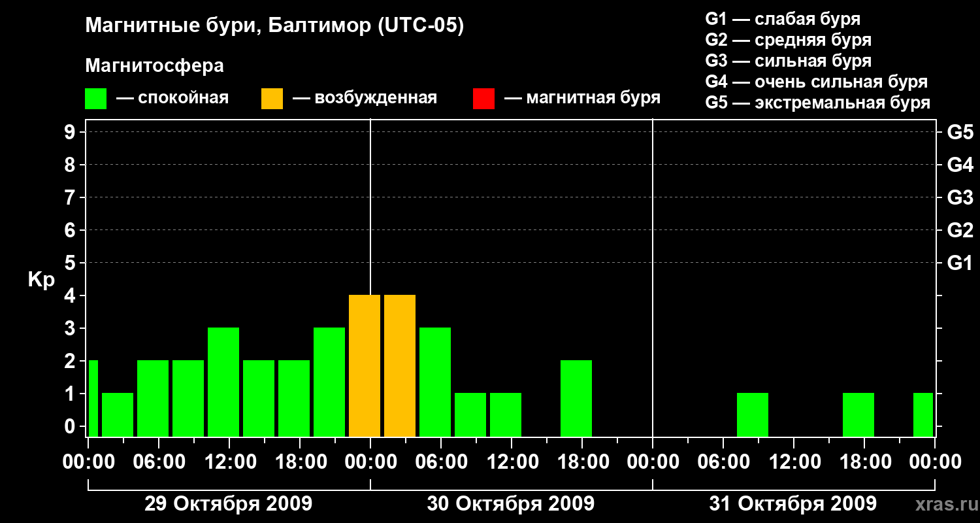The image size is (980, 523).
Task: Click the 06:00 time label on 31 October
Action: 723,462
